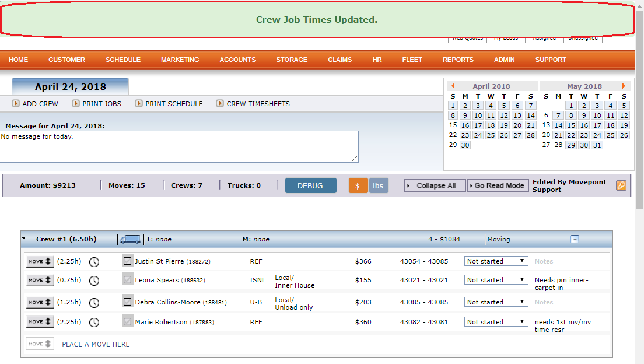Open the STORAGE menu

[x=292, y=60]
